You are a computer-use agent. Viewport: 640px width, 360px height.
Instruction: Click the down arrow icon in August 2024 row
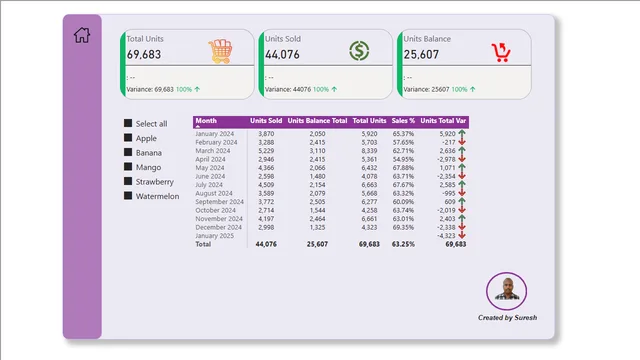point(462,193)
